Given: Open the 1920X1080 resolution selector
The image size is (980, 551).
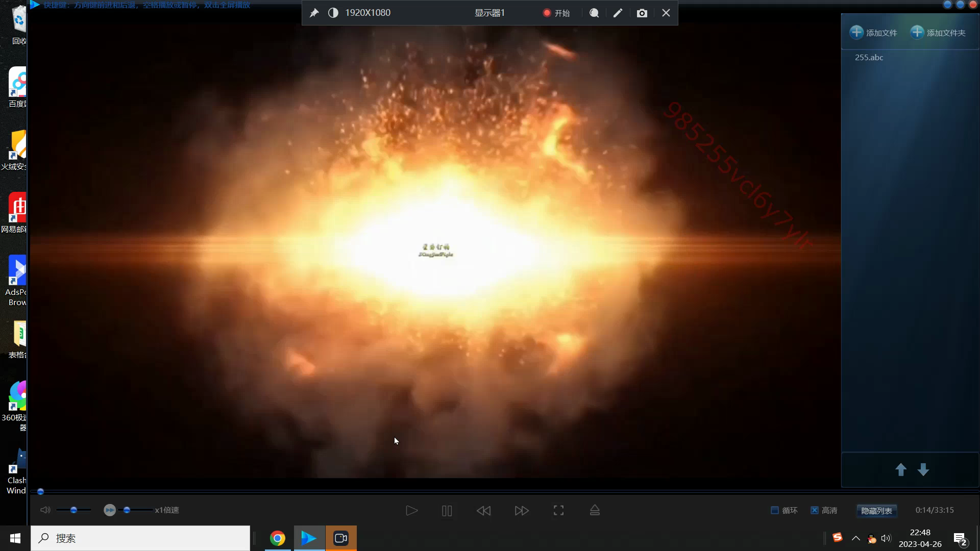Looking at the screenshot, I should [x=367, y=13].
